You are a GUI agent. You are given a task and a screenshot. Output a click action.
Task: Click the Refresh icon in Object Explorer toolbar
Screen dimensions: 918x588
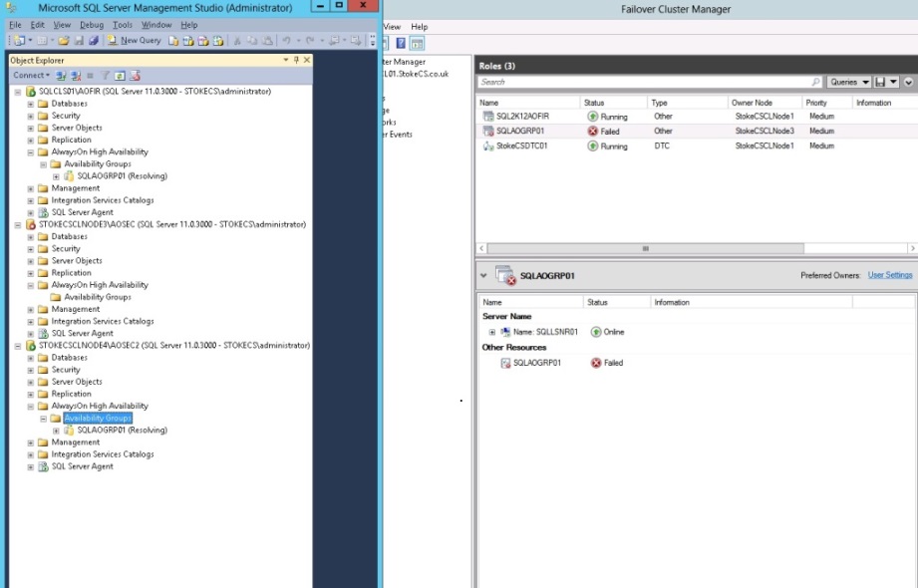pos(120,76)
